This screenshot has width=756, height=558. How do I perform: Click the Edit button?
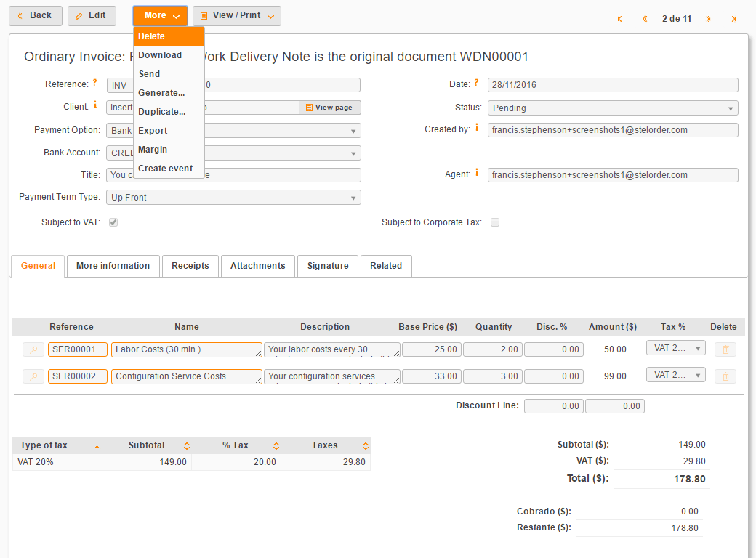point(92,16)
